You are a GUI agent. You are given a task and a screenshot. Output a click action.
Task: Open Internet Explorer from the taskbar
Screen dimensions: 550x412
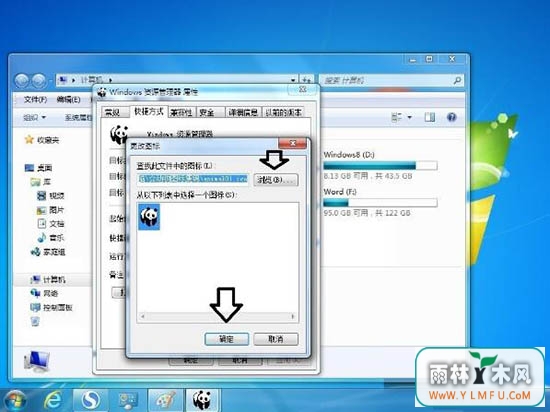click(x=53, y=400)
